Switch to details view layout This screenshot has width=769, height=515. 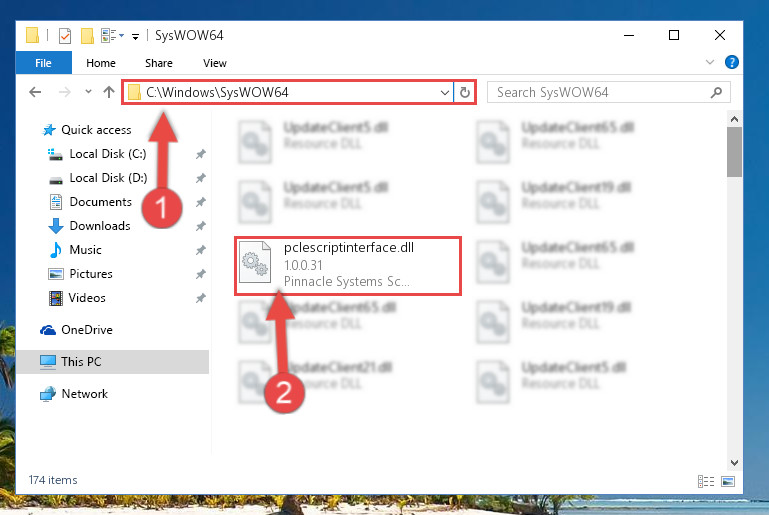[x=706, y=481]
